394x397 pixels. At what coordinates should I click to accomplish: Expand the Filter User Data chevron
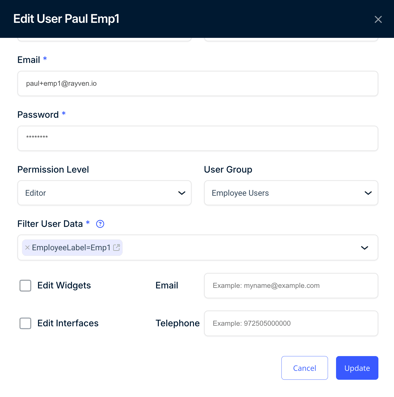pyautogui.click(x=365, y=248)
